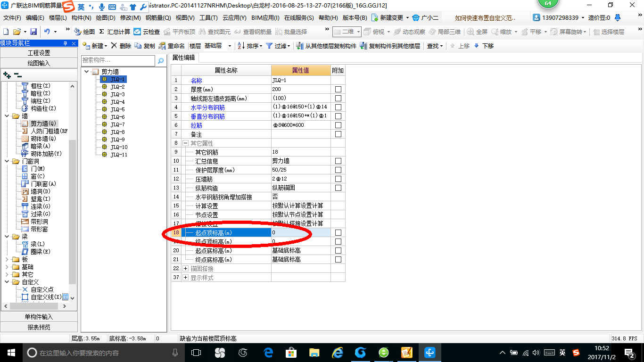
Task: Click 新建变更 button
Action: tap(390, 18)
